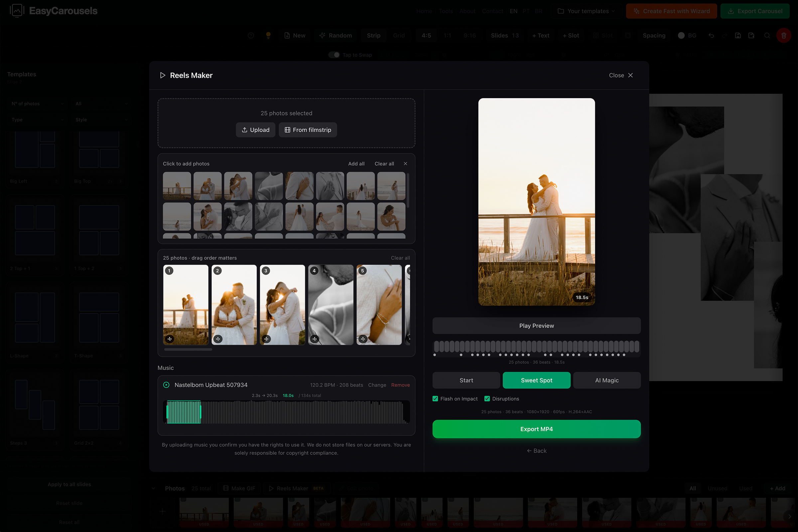Grab move handle on ordered photo 4
This screenshot has width=798, height=532.
(315, 338)
